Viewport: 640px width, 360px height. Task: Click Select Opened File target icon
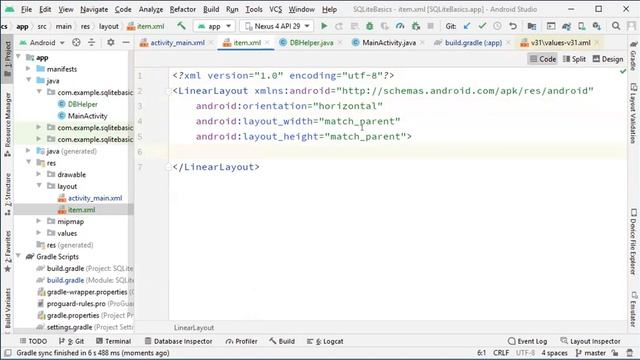(76, 42)
